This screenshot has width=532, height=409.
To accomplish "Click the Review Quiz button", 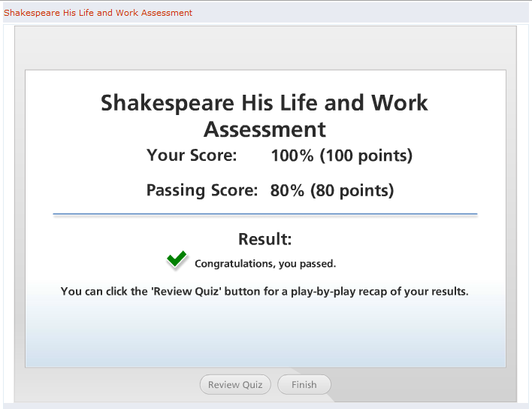I will [235, 384].
